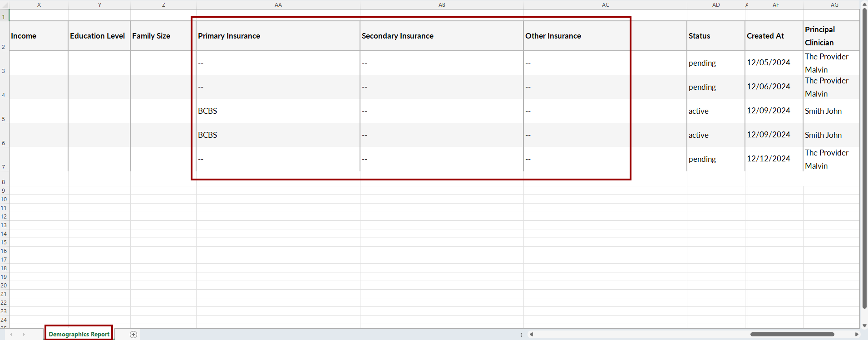Open the Demographics Report sheet tab
Image resolution: width=868 pixels, height=340 pixels.
pyautogui.click(x=79, y=334)
